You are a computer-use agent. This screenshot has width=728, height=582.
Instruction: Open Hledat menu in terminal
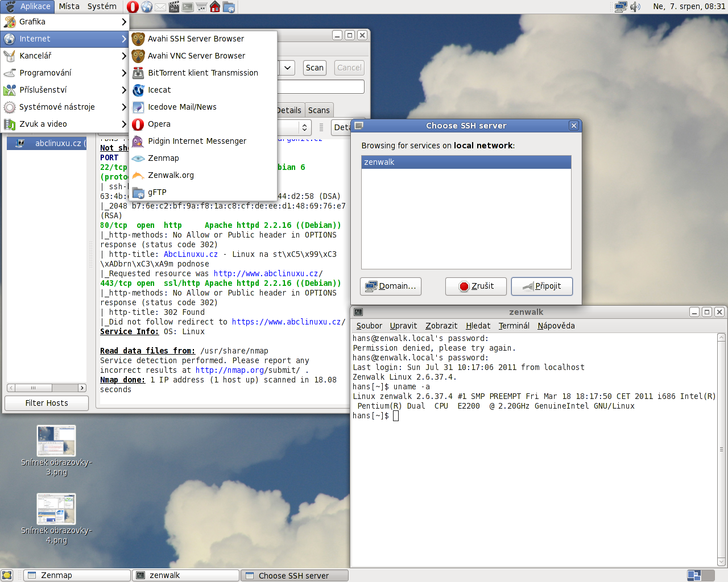click(478, 326)
